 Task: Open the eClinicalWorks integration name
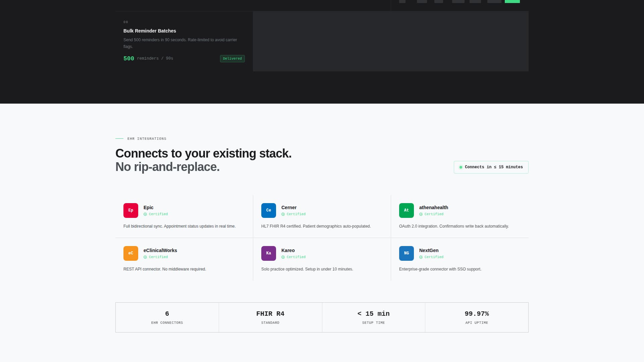click(x=160, y=250)
